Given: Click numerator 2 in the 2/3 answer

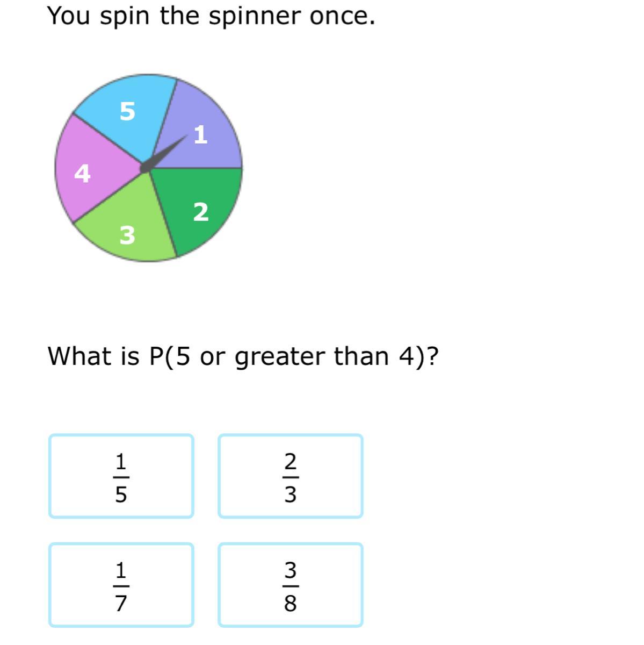Looking at the screenshot, I should (290, 461).
